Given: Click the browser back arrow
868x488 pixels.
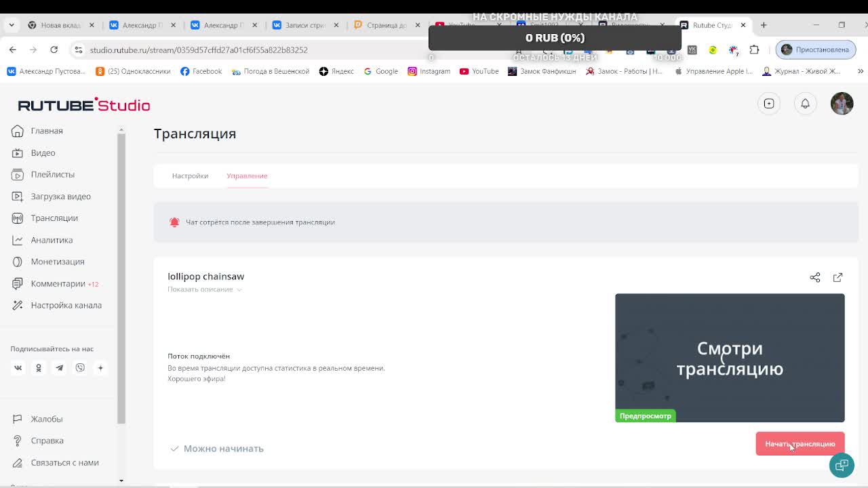Looking at the screenshot, I should (13, 50).
